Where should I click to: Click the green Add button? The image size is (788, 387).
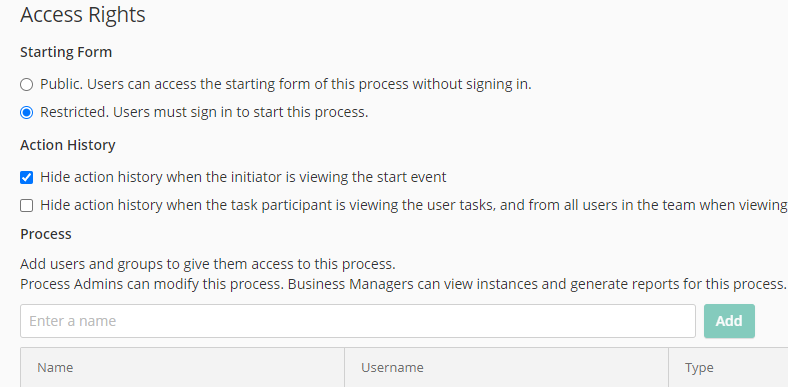(729, 321)
